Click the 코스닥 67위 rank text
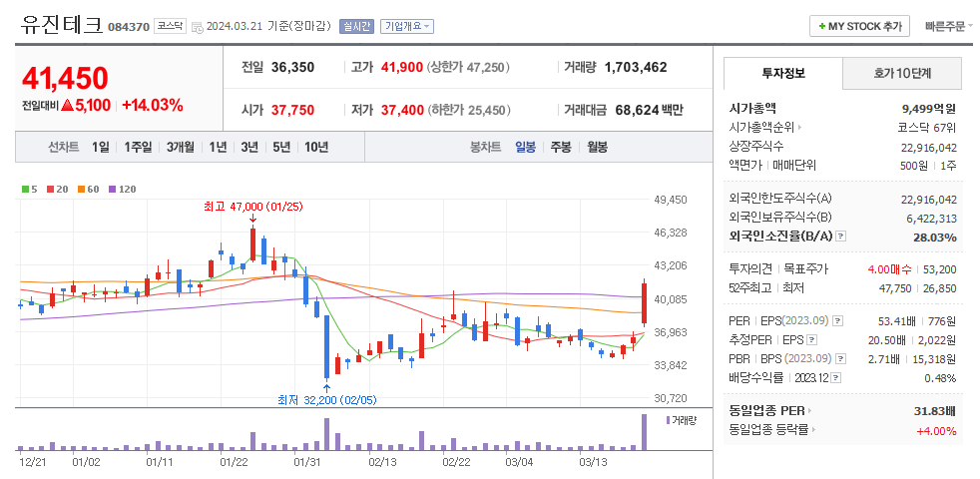Viewport: 980px width, 479px height. [926, 128]
